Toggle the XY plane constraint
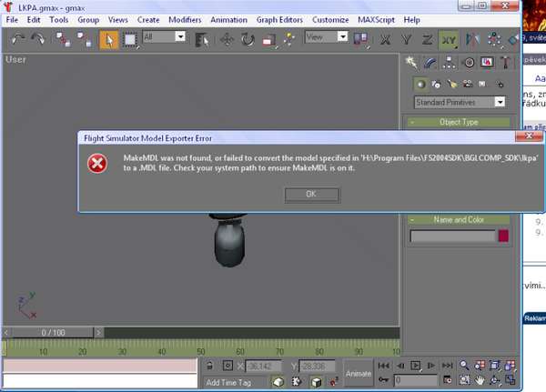The image size is (546, 392). (x=447, y=39)
